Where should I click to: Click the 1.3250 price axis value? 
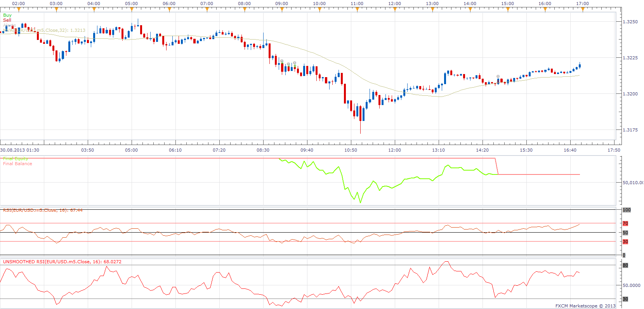coord(630,22)
